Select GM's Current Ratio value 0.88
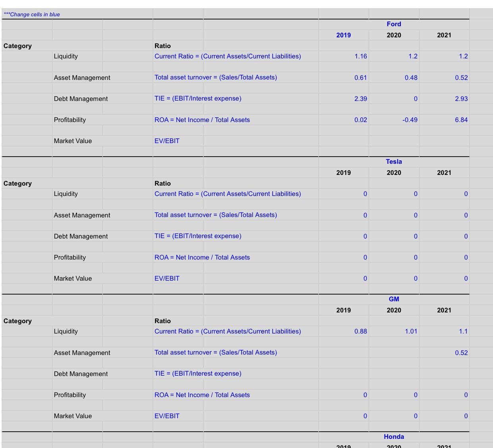Image resolution: width=493 pixels, height=448 pixels. pyautogui.click(x=362, y=332)
